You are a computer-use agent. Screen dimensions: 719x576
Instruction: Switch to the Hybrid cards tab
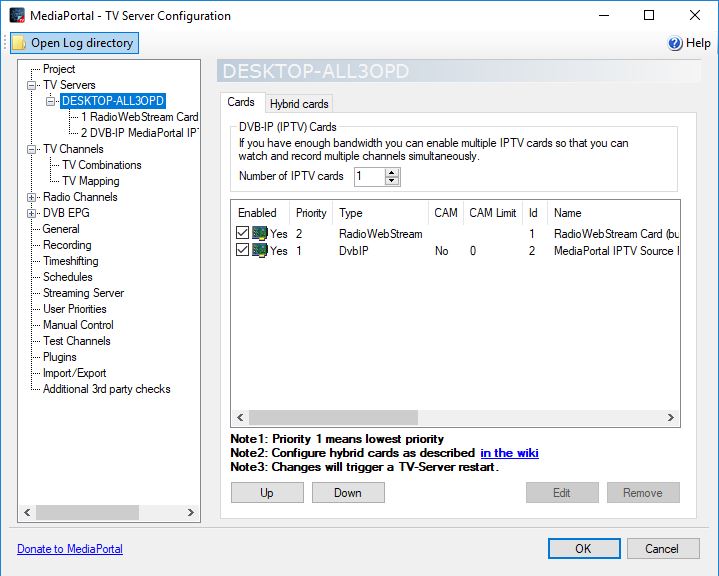click(299, 104)
